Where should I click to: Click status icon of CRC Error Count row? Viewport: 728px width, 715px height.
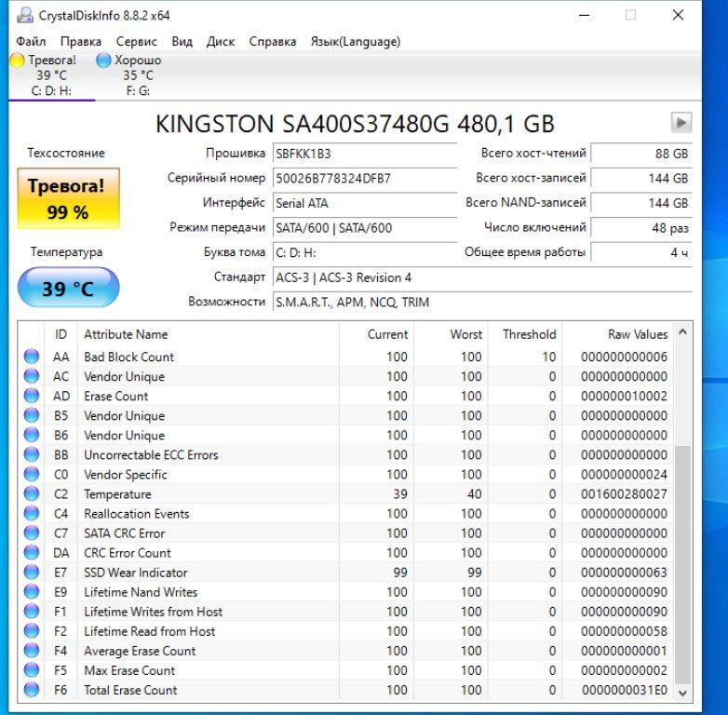tap(31, 552)
